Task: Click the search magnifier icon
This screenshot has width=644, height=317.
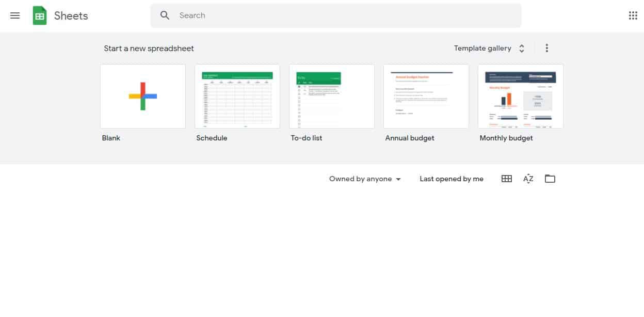Action: (165, 15)
